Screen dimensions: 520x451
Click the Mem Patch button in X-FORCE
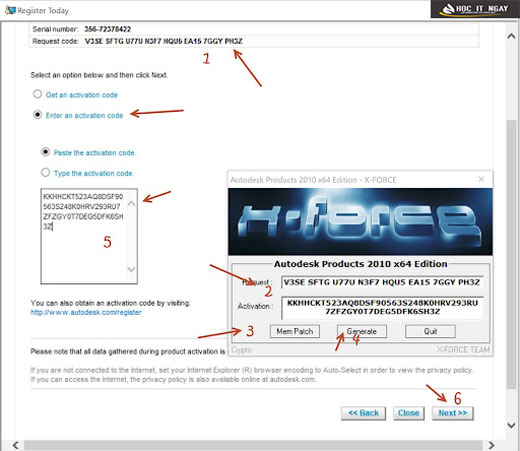coord(295,331)
